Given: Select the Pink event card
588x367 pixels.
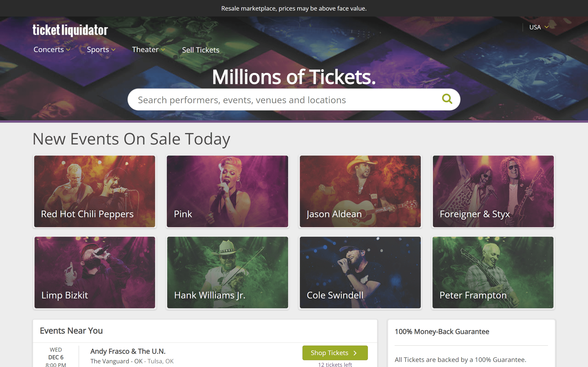Looking at the screenshot, I should click(x=227, y=191).
